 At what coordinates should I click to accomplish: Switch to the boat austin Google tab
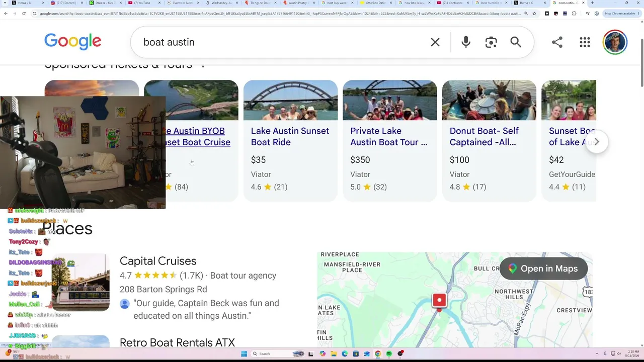[569, 3]
